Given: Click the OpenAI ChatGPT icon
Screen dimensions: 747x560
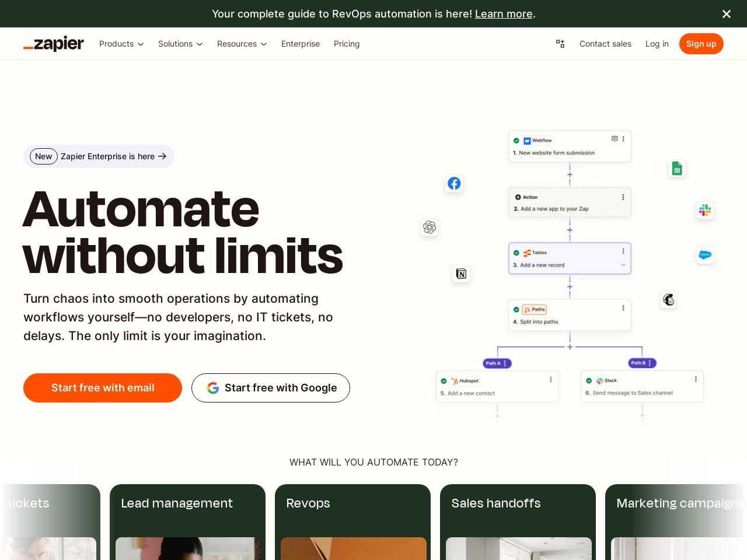Looking at the screenshot, I should pos(430,227).
